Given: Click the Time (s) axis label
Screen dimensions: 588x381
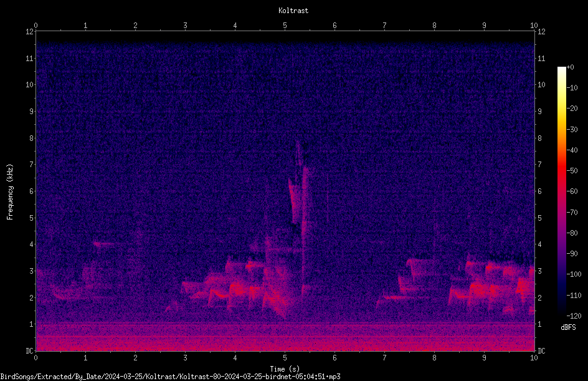Looking at the screenshot, I should 285,369.
